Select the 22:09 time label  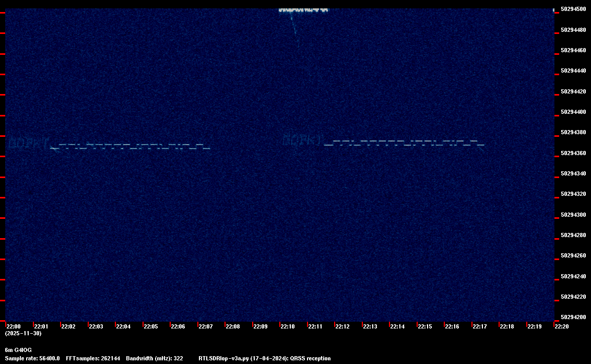(x=261, y=326)
